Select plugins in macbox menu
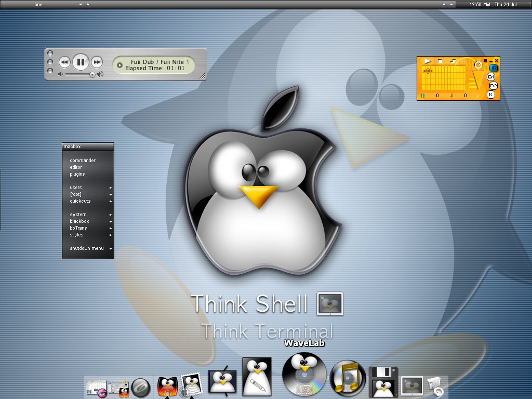The height and width of the screenshot is (399, 532). coord(77,174)
